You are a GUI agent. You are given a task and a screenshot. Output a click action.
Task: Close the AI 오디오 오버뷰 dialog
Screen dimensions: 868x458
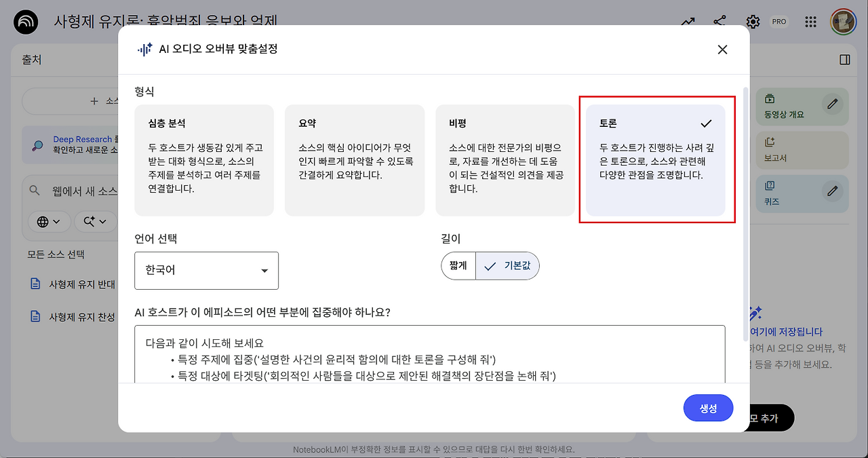click(x=722, y=50)
